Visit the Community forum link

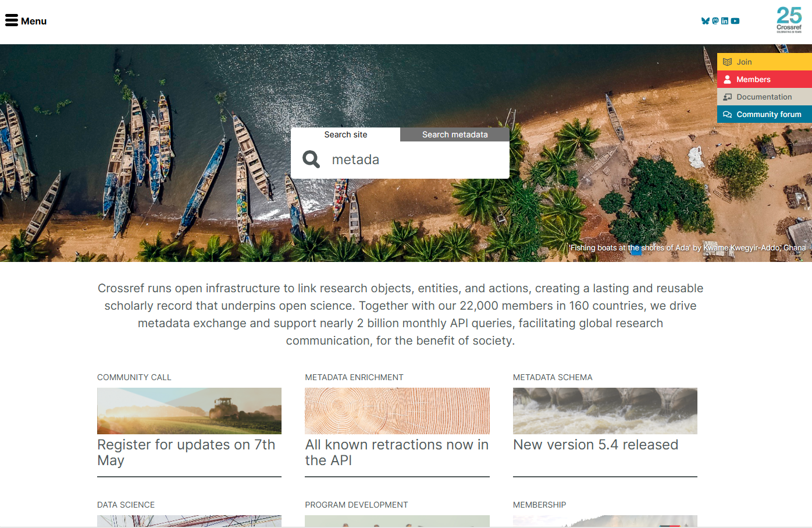coord(764,114)
